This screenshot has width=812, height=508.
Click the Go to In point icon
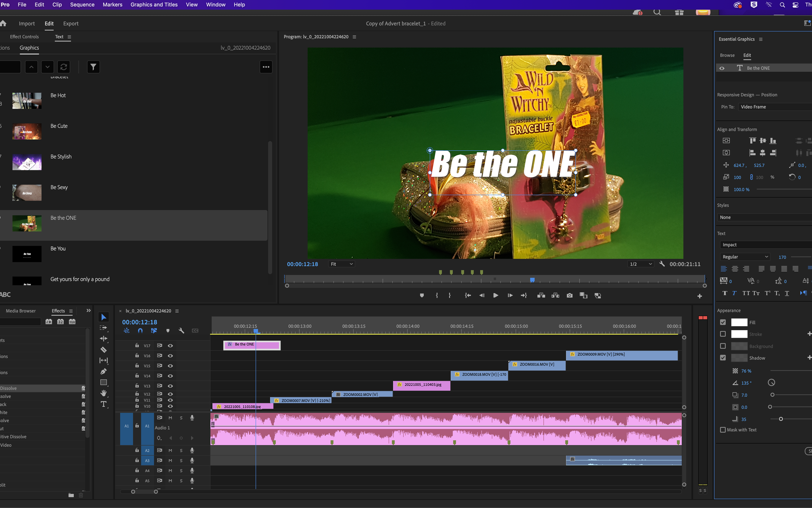point(468,295)
